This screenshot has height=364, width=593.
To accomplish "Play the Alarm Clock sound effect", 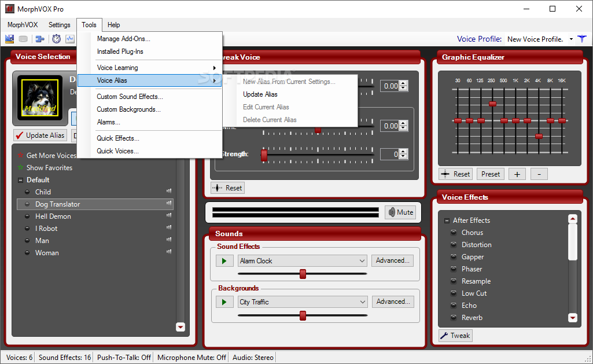I will [224, 260].
